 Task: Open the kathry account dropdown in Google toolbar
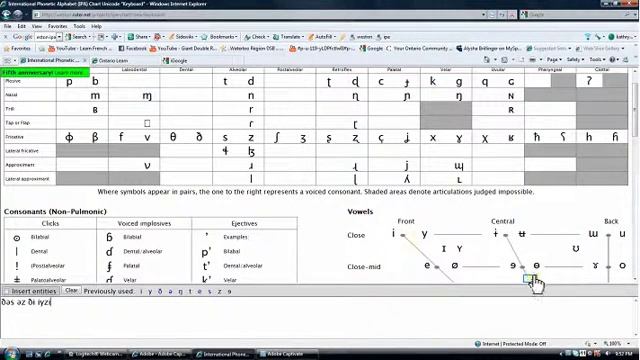coord(622,37)
